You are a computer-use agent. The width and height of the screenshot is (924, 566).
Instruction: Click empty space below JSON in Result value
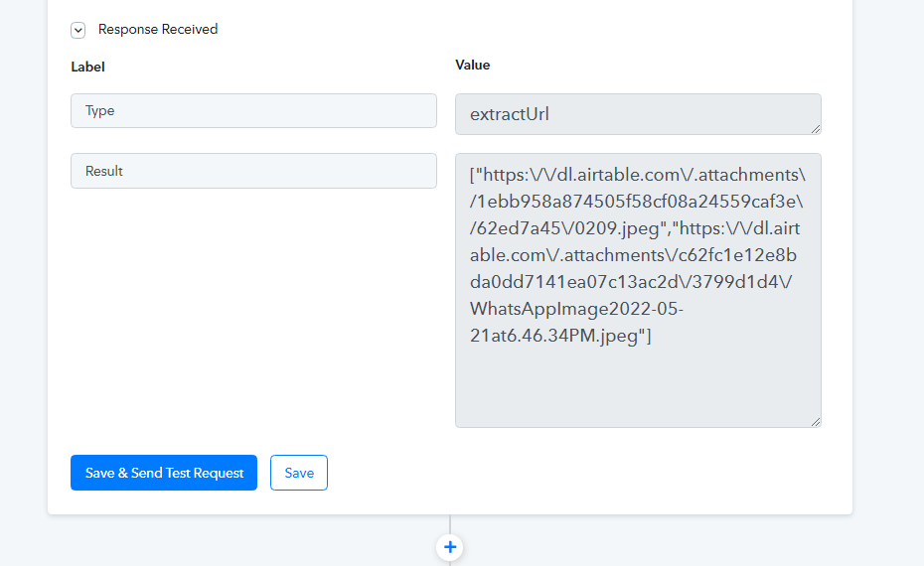coord(638,386)
